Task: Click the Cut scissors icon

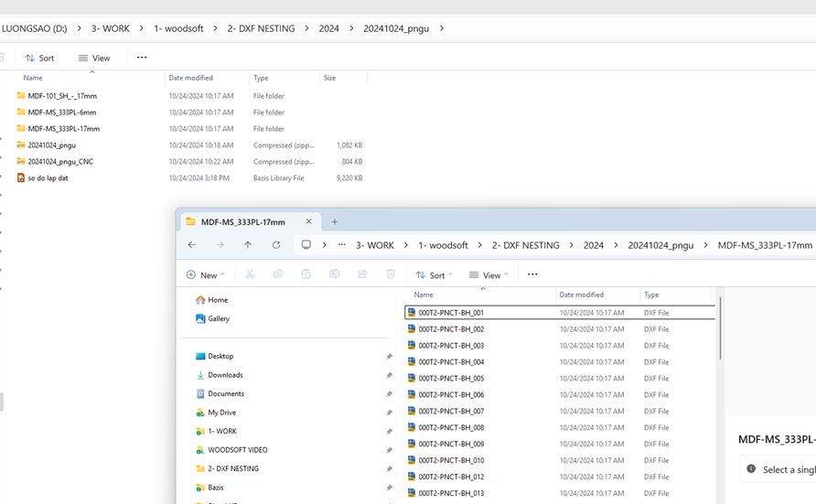Action: [x=250, y=274]
